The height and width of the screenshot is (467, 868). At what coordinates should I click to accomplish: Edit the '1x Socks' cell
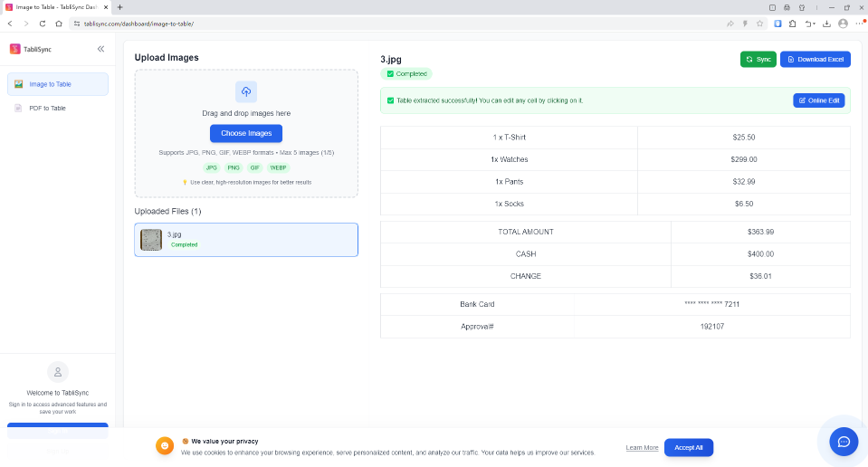coord(509,204)
